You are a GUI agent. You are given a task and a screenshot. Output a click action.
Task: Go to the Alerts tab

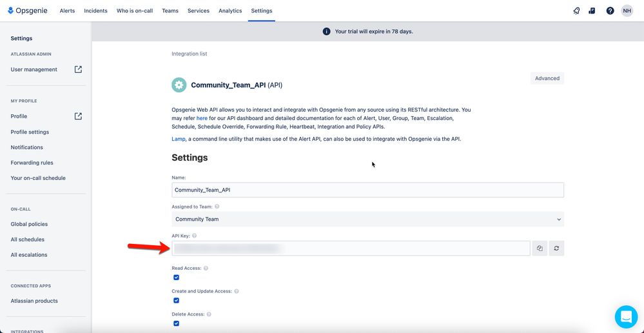pos(67,11)
